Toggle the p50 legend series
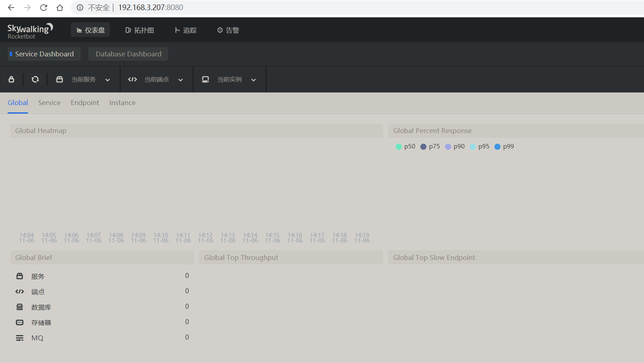The image size is (644, 363). click(x=405, y=146)
